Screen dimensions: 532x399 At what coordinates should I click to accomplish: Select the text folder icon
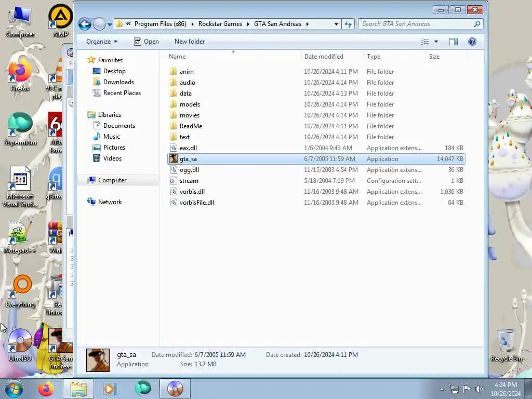click(174, 137)
